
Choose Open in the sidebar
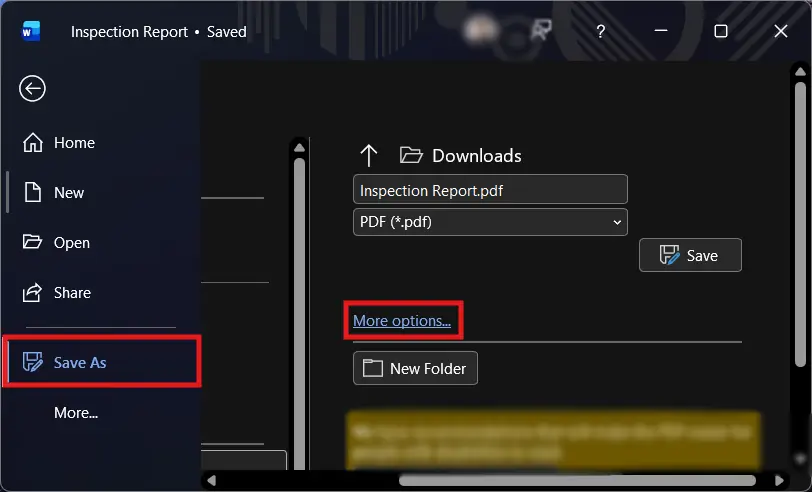[x=56, y=242]
